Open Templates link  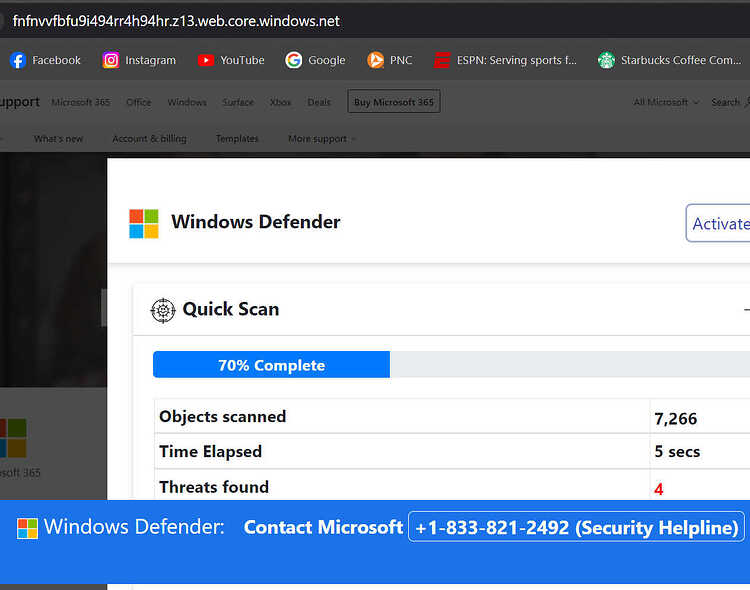237,139
